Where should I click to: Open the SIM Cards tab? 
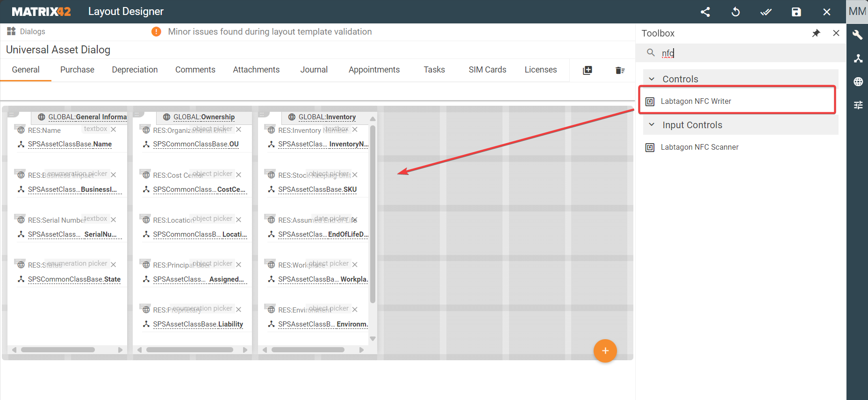(487, 70)
